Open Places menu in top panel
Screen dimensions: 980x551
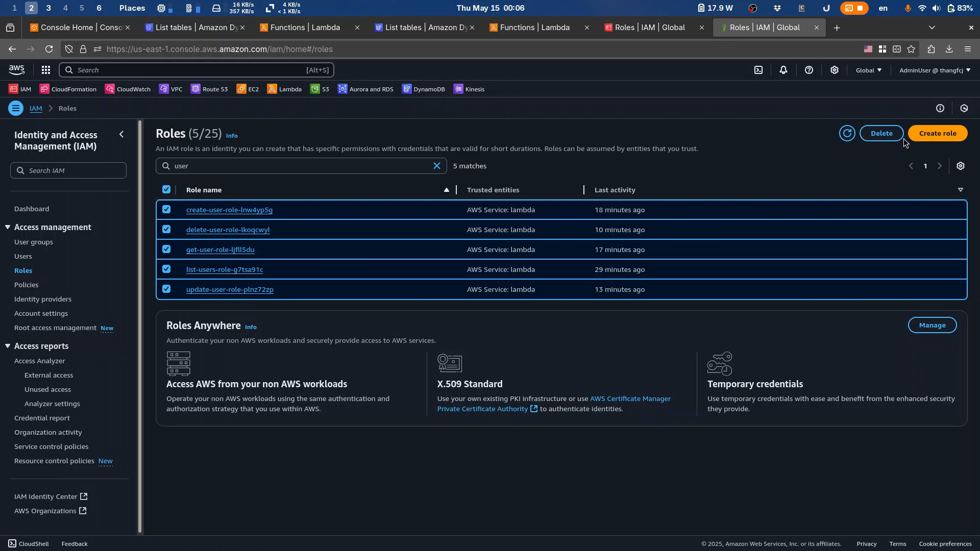pyautogui.click(x=132, y=8)
